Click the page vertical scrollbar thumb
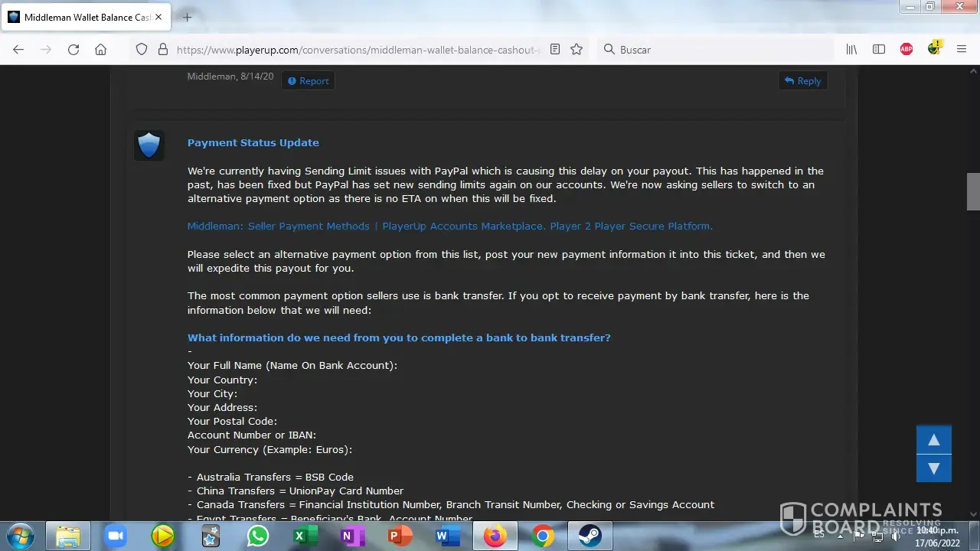The width and height of the screenshot is (980, 551). coord(973,191)
